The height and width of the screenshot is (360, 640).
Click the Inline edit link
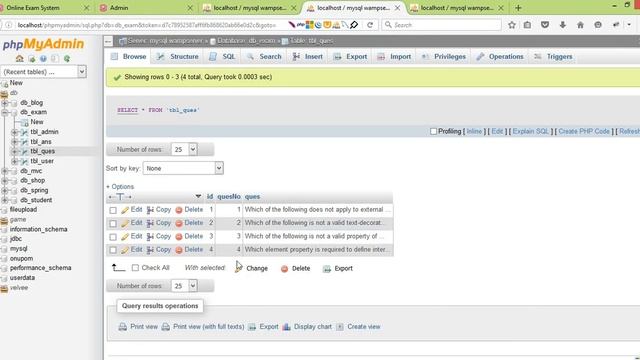pyautogui.click(x=474, y=131)
